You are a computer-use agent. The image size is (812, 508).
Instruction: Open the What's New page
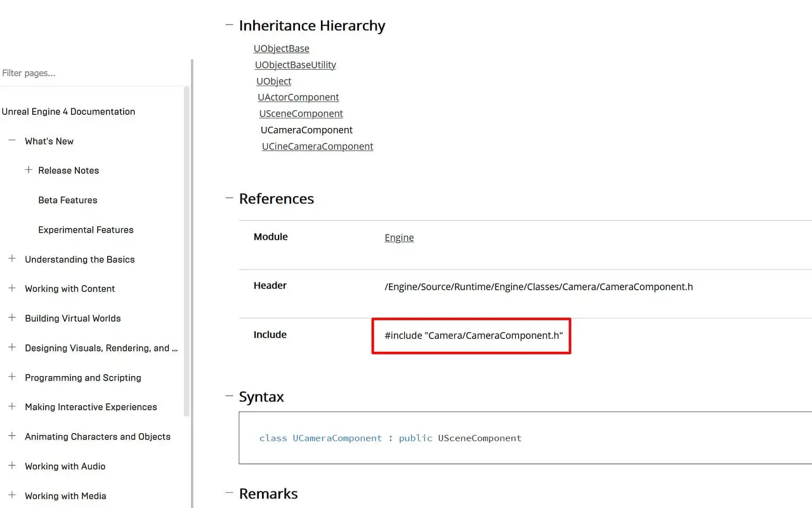[x=49, y=141]
